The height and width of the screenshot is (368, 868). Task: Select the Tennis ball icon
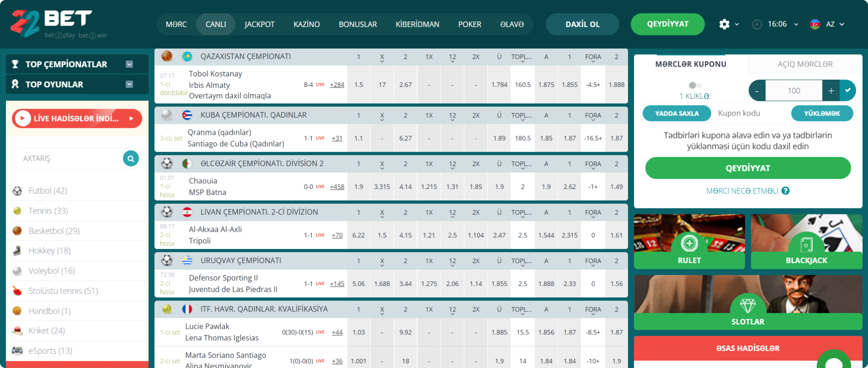17,211
